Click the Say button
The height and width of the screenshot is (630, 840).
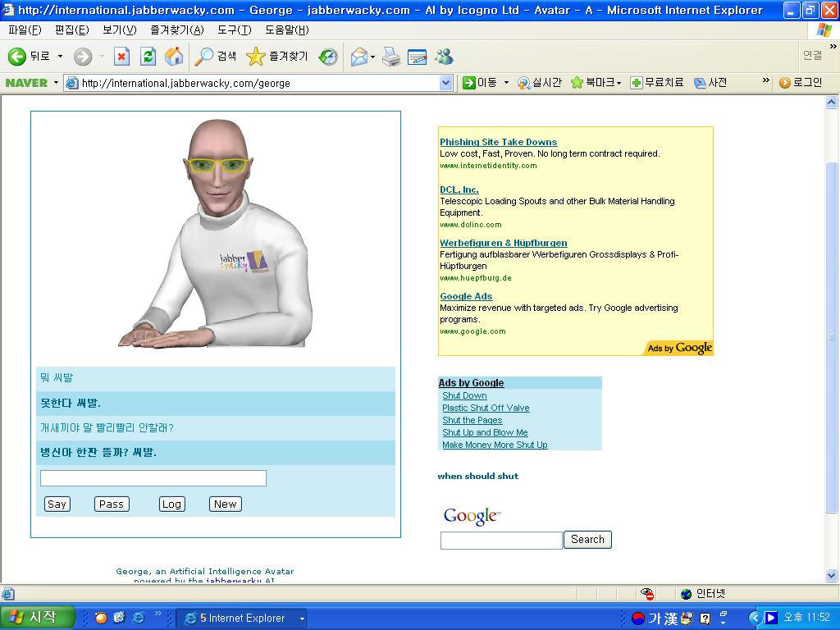pos(57,504)
